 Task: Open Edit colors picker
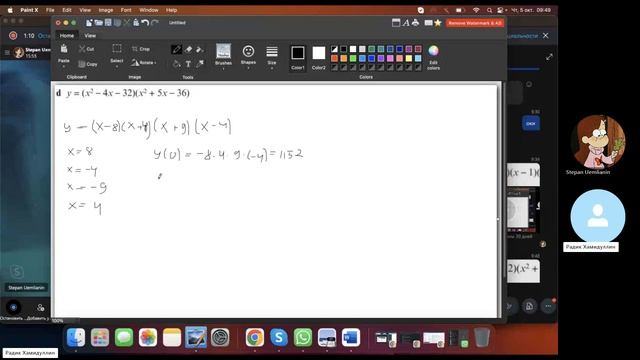click(433, 57)
